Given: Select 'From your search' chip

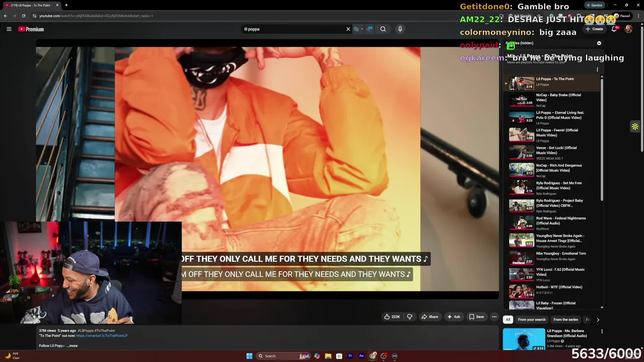Looking at the screenshot, I should 531,320.
